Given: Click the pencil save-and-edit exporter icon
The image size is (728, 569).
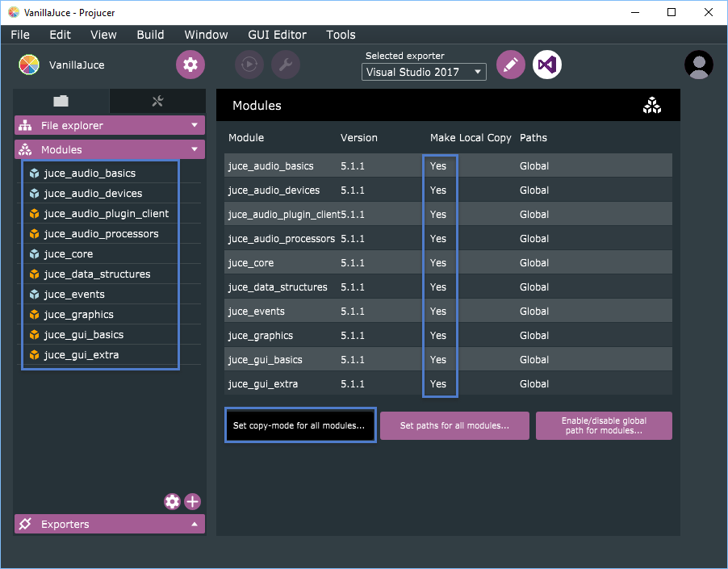Looking at the screenshot, I should tap(510, 65).
